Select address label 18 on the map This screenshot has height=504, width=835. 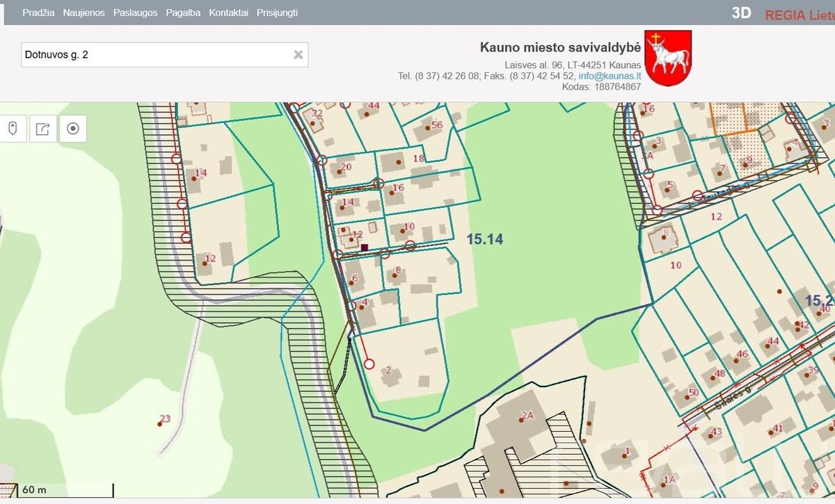pos(418,158)
